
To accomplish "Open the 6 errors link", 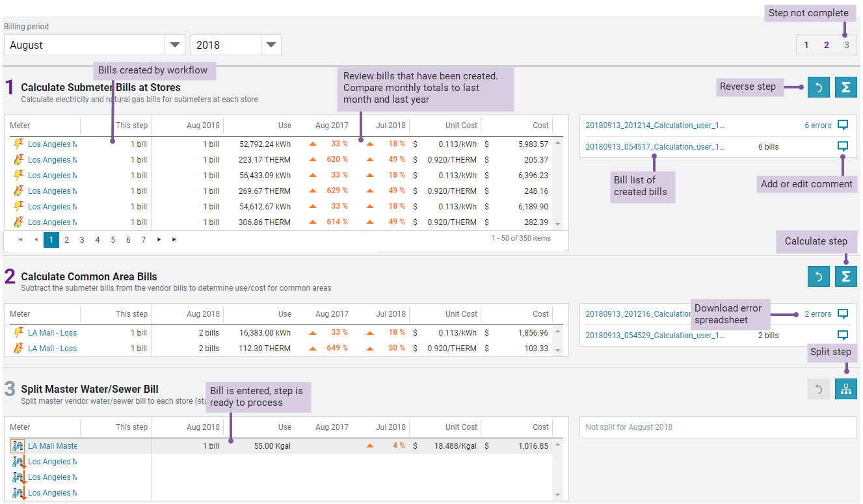I will point(818,125).
